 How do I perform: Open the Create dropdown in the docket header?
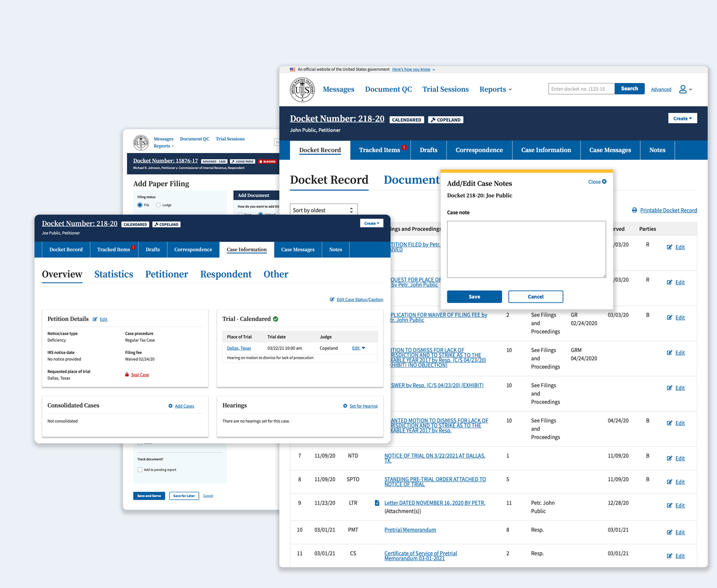(682, 118)
